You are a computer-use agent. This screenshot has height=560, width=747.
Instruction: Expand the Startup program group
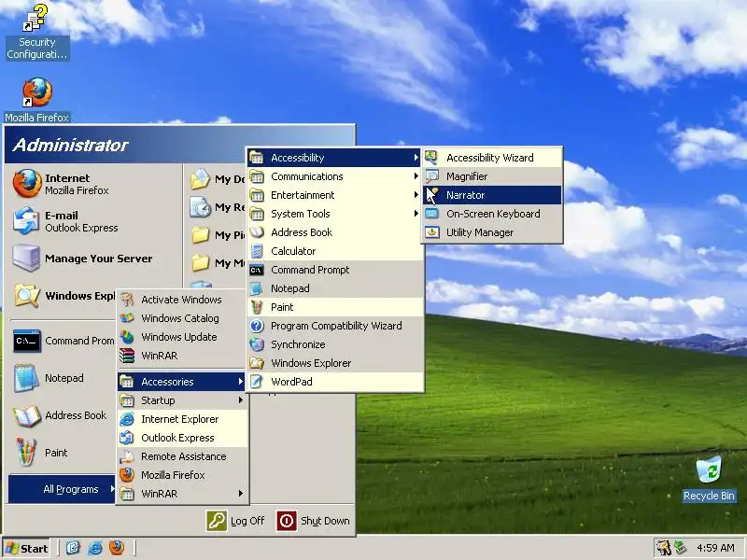click(182, 400)
